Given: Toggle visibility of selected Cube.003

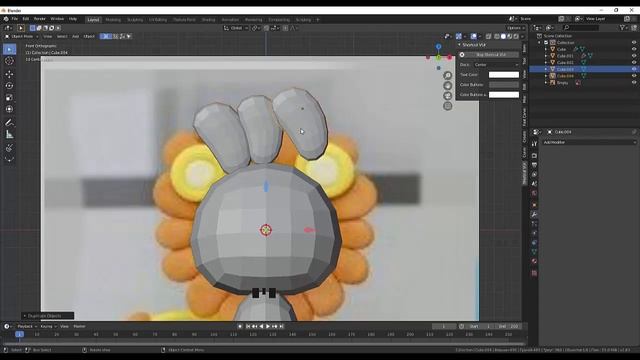Looking at the screenshot, I should click(634, 69).
